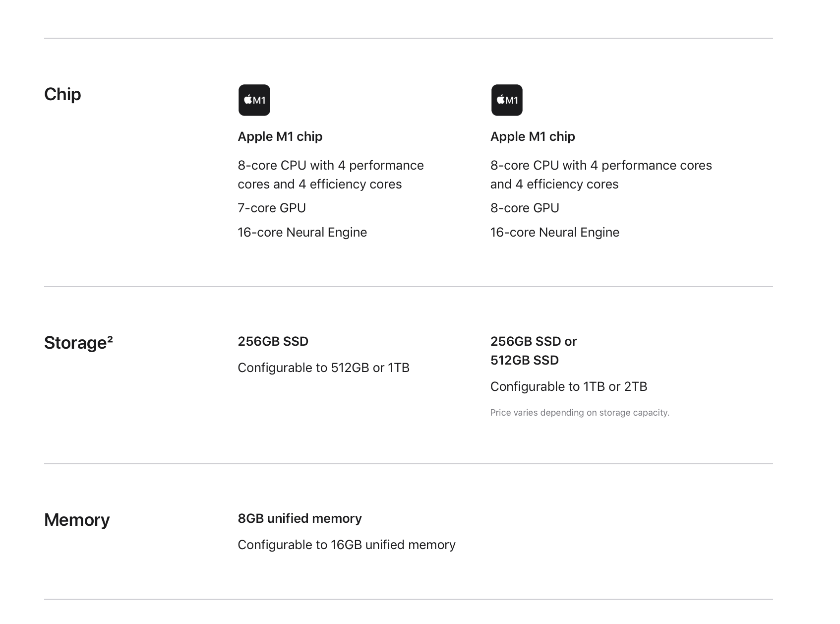Click the right Apple M1 chip title

point(532,136)
